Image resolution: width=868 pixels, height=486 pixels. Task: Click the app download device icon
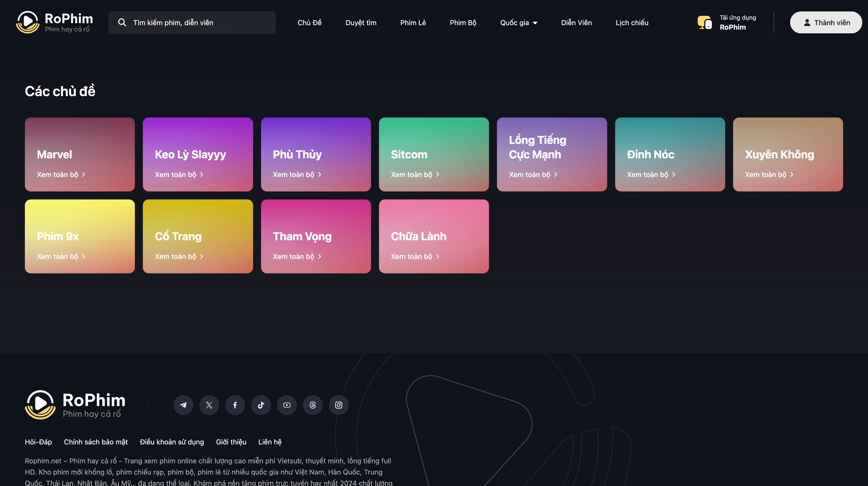(705, 23)
